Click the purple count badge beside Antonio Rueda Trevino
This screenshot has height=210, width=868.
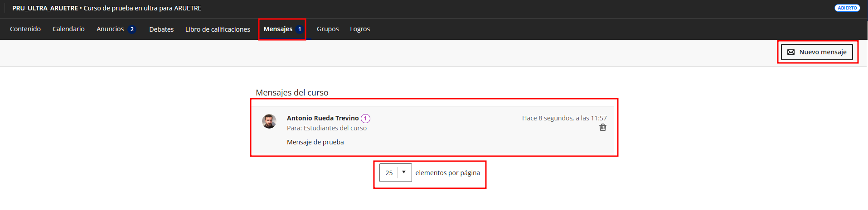(365, 119)
